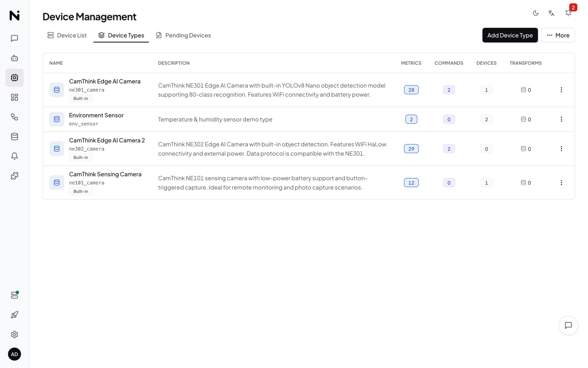The image size is (588, 368).
Task: Select the device chip icon in sidebar
Action: pyautogui.click(x=14, y=78)
